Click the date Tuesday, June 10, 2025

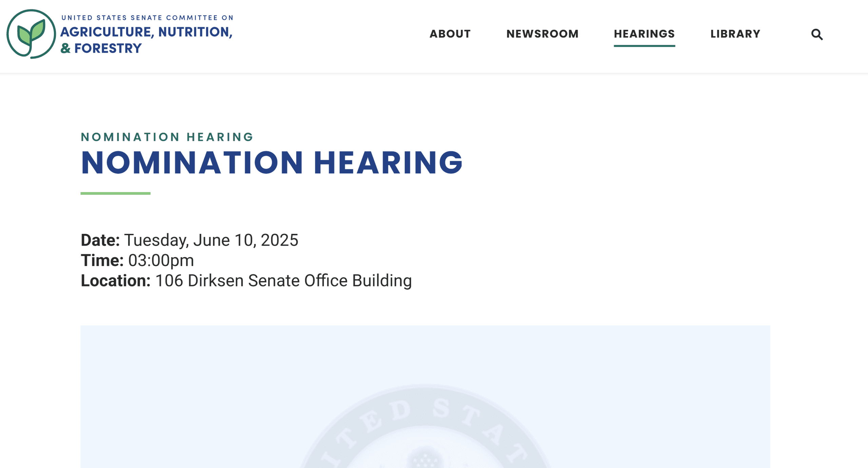click(x=211, y=240)
